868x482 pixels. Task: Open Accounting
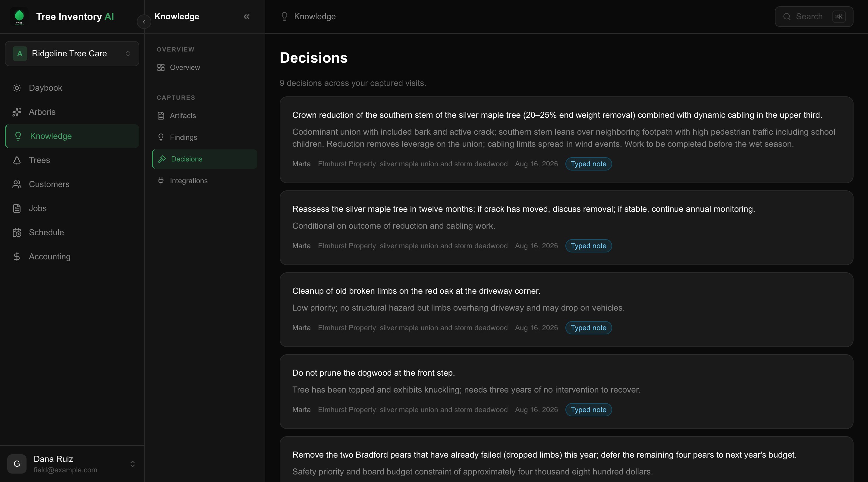pyautogui.click(x=72, y=257)
